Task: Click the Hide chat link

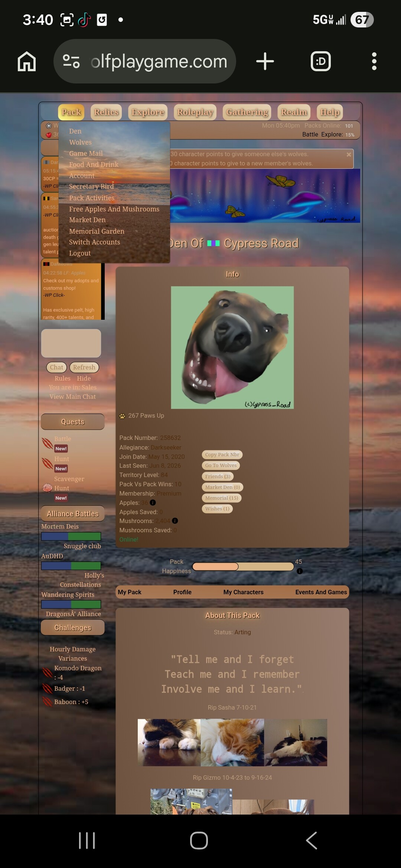Action: (x=84, y=379)
